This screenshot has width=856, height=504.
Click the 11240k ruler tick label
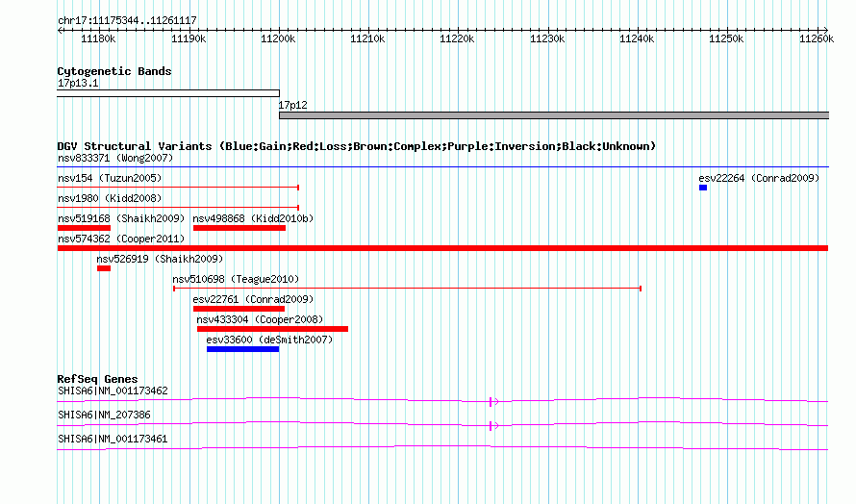637,38
